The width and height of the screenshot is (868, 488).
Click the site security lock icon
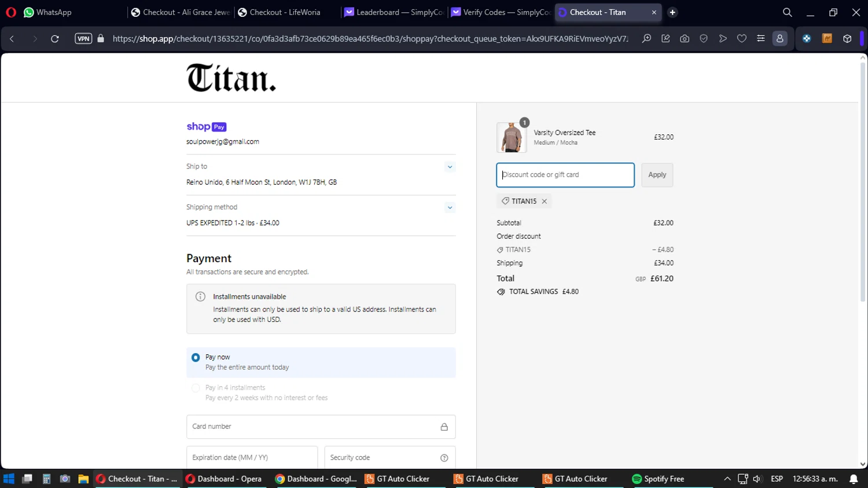101,39
